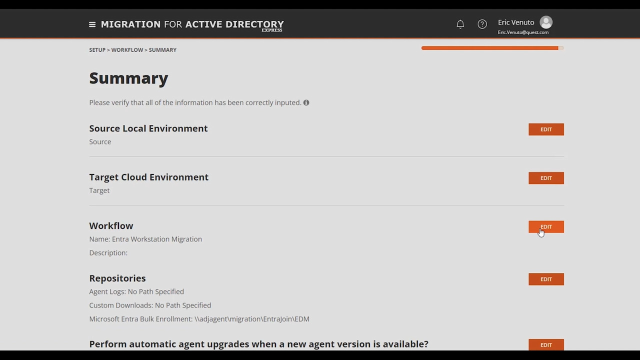Click "Custom Downloads: No Path Specified"
This screenshot has height=360, width=640.
[150, 305]
